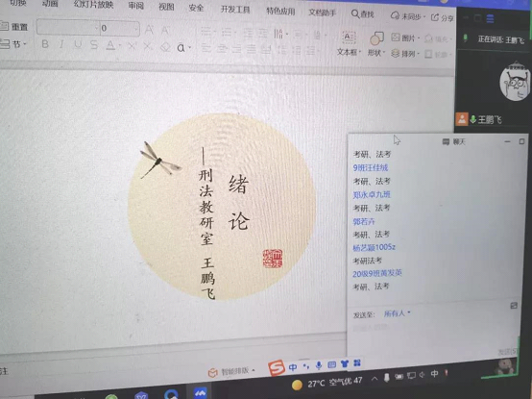The width and height of the screenshot is (532, 399).
Task: Open the 形状 shapes icon
Action: click(x=376, y=39)
